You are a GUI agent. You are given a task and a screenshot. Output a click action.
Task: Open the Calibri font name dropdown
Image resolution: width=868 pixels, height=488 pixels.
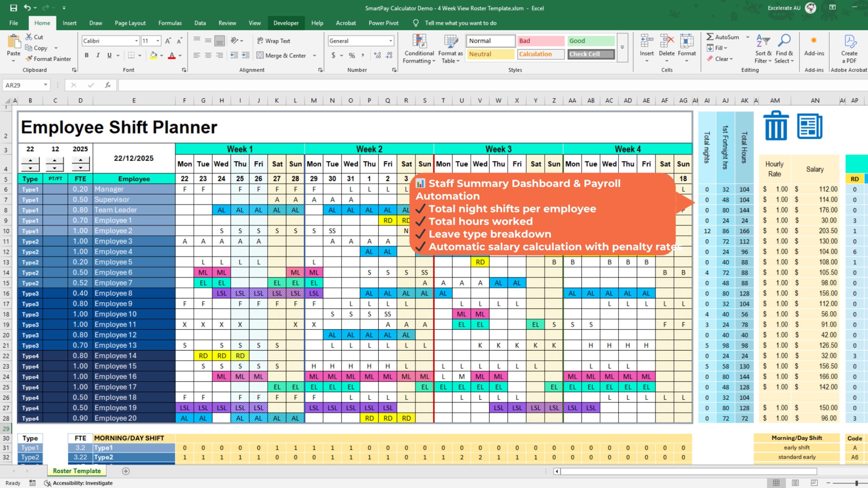click(136, 41)
